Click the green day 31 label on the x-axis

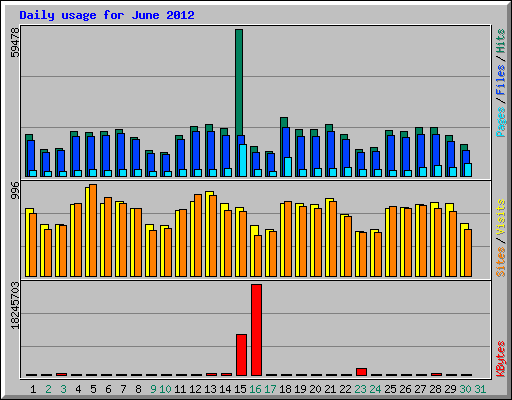[480, 389]
